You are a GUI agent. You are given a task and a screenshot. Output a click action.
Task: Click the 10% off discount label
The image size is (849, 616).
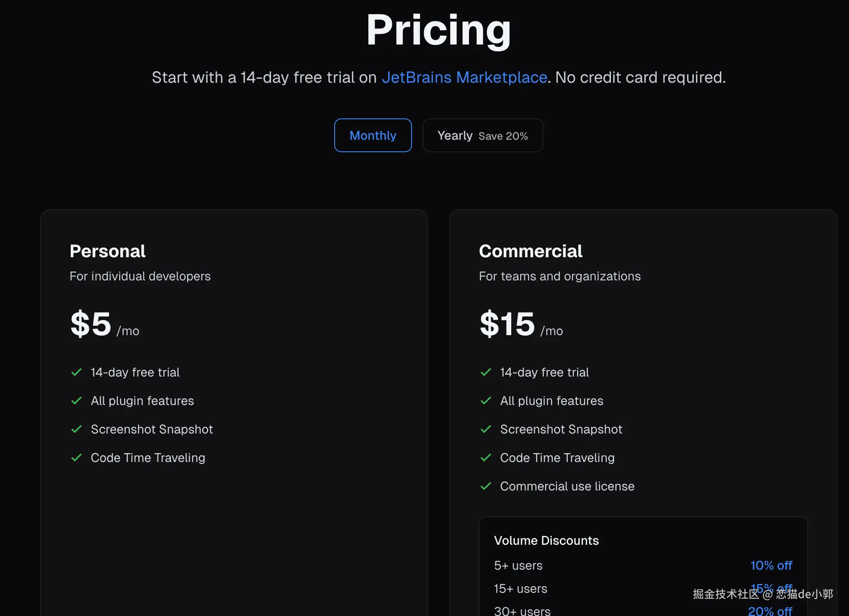point(771,565)
